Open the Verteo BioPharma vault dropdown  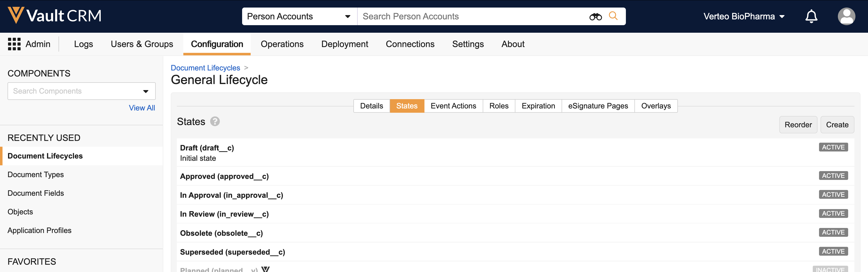[x=744, y=17]
